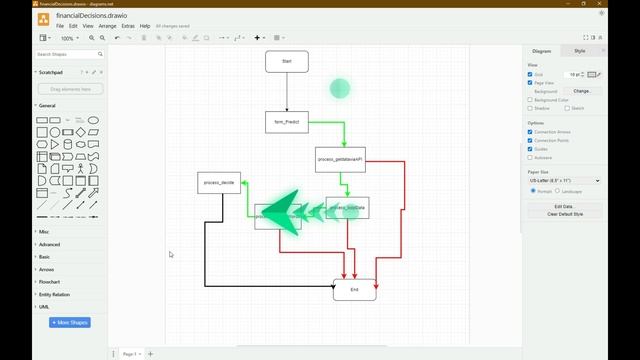
Task: Click the Line Color pencil icon
Action: pyautogui.click(x=196, y=38)
